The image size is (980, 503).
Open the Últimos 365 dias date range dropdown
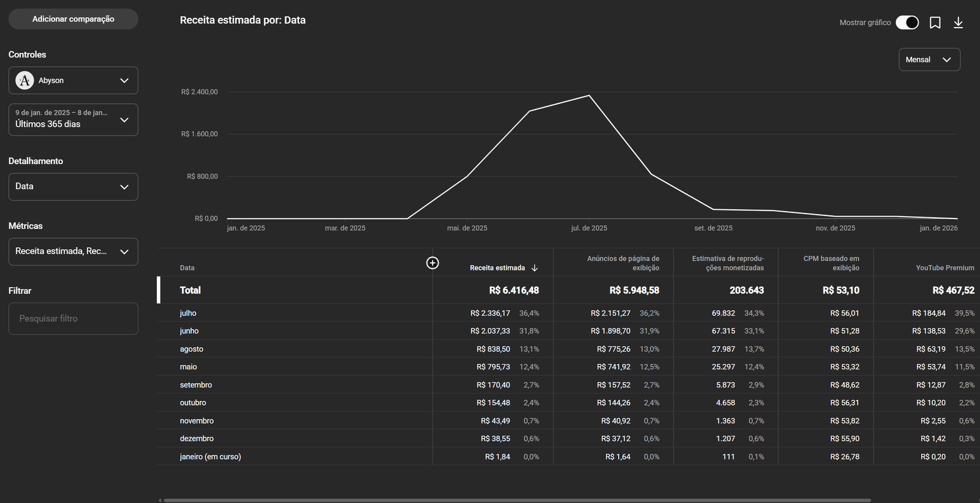(73, 119)
